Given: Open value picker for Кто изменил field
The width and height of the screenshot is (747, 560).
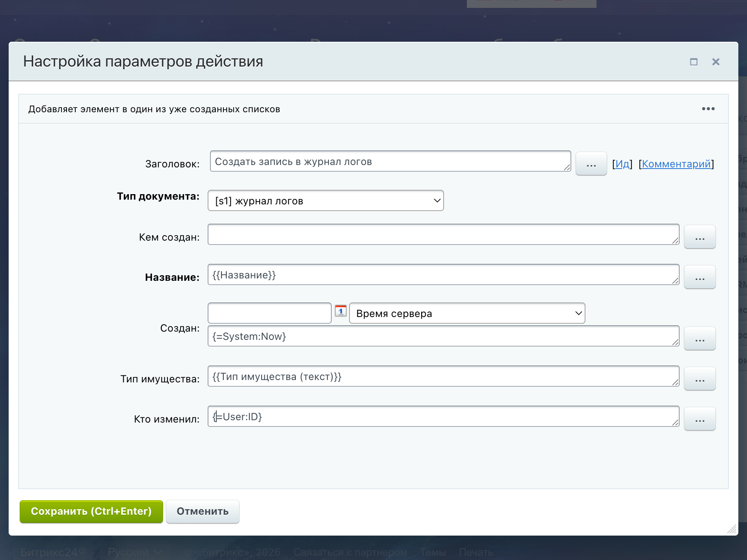Looking at the screenshot, I should (x=699, y=419).
